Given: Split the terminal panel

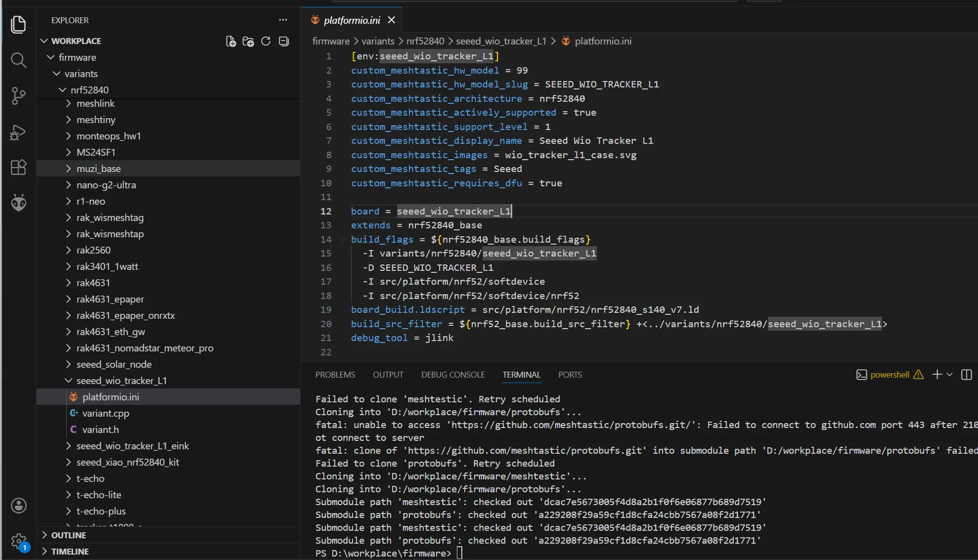Looking at the screenshot, I should coord(966,375).
